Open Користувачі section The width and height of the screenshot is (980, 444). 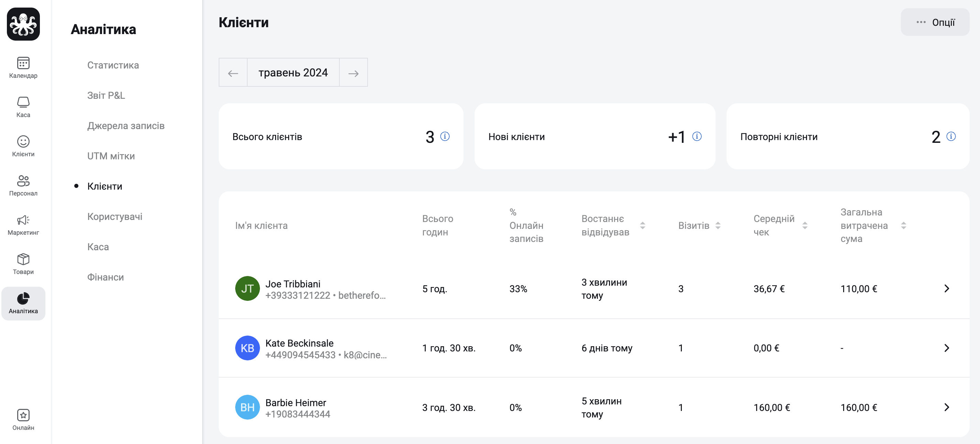pos(115,216)
